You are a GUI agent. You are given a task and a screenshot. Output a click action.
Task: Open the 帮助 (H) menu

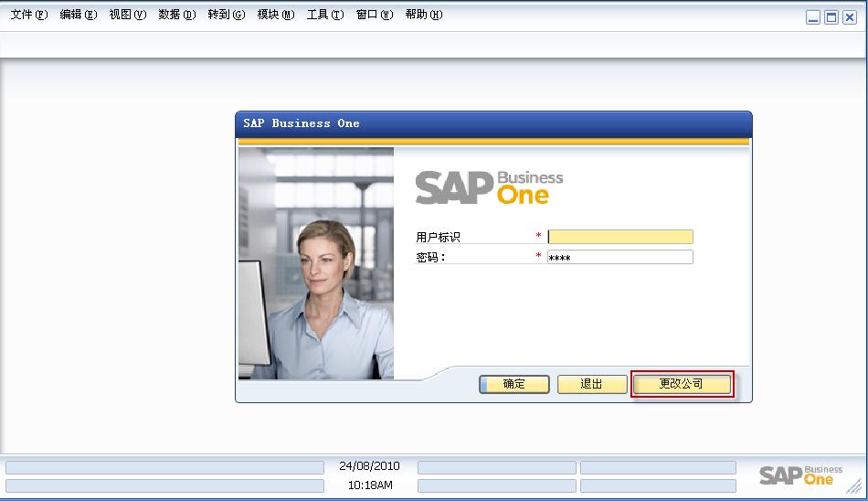[x=424, y=15]
